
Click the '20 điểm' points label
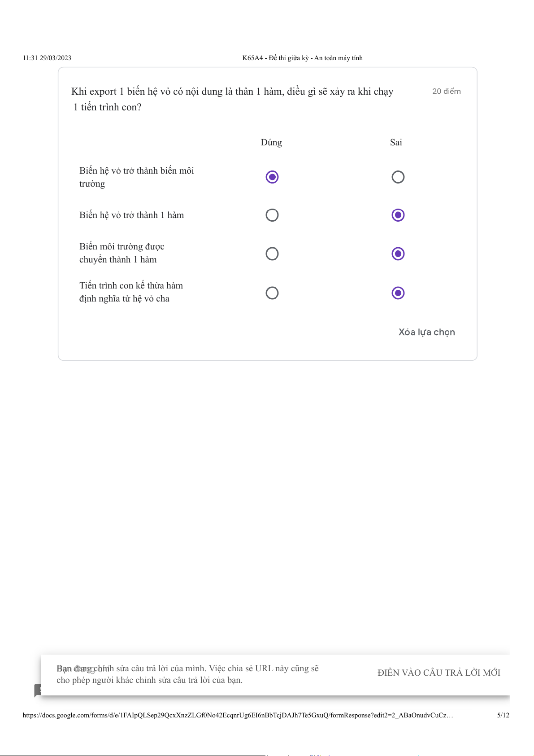pos(446,92)
